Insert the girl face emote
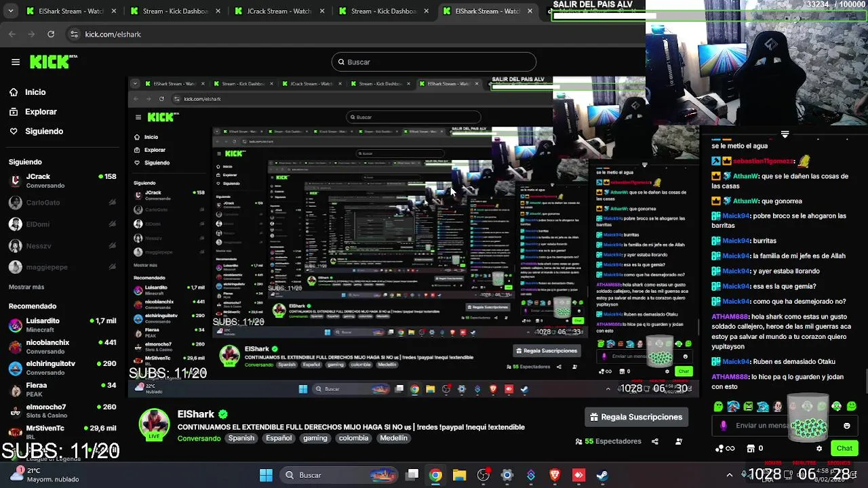The width and height of the screenshot is (868, 488). click(777, 407)
